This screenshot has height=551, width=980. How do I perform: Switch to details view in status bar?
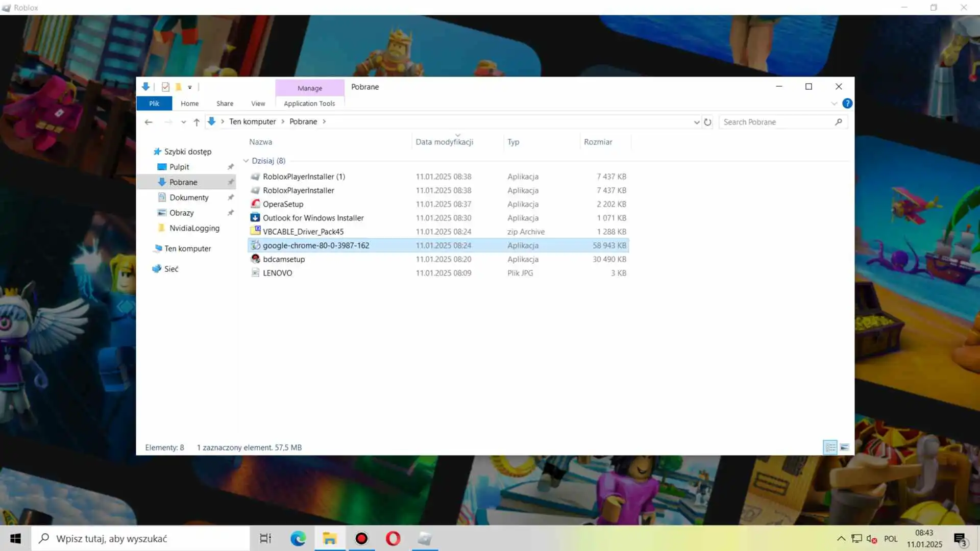point(830,447)
